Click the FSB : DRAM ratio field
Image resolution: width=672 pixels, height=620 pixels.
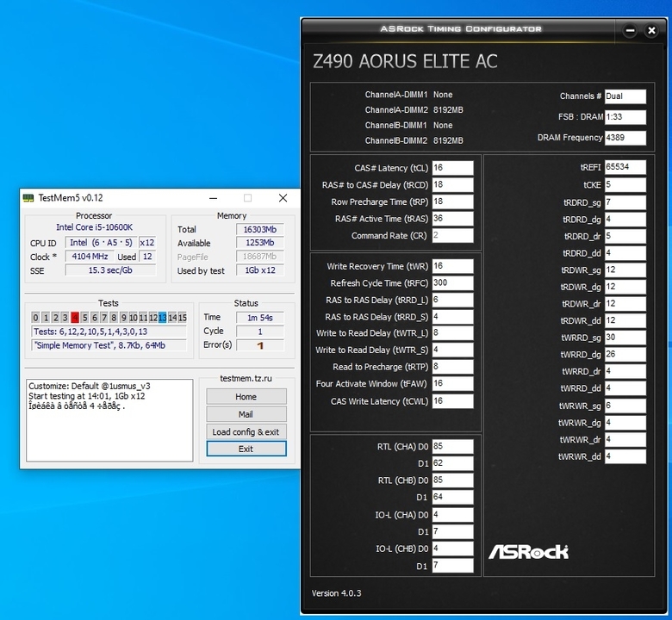(x=625, y=117)
